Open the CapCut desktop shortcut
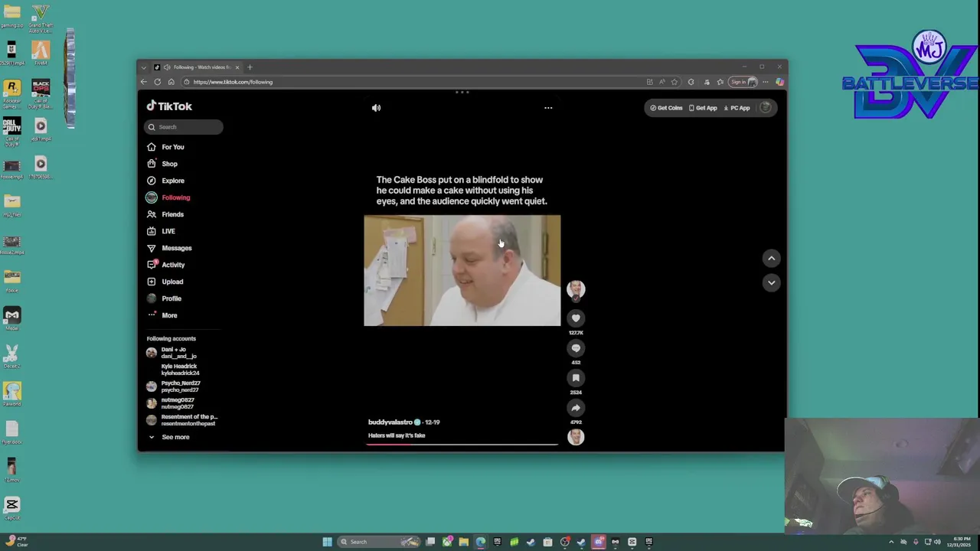The image size is (980, 551). point(11,507)
